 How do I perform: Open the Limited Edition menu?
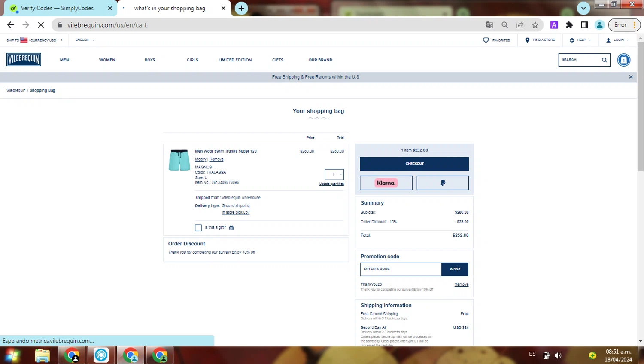(235, 60)
